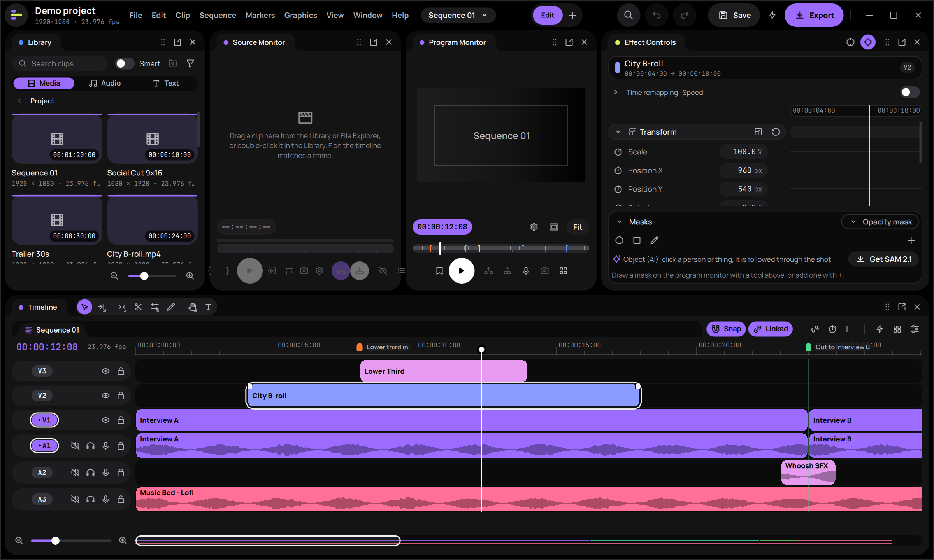Hide track V3 with eye icon
The width and height of the screenshot is (934, 560).
pyautogui.click(x=105, y=371)
